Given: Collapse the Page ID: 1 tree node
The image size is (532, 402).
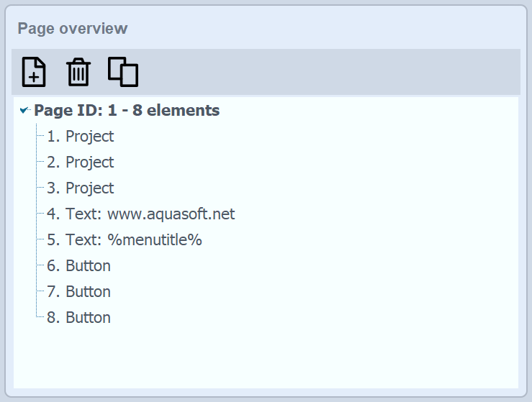Looking at the screenshot, I should (24, 111).
